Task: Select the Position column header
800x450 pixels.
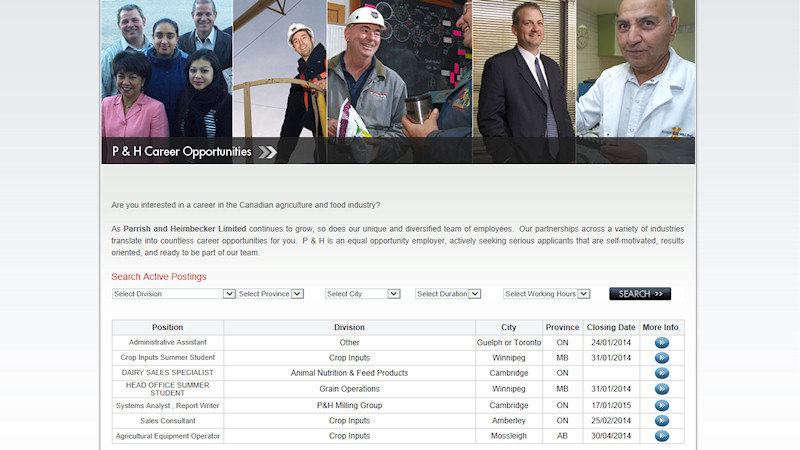Action: (x=167, y=328)
